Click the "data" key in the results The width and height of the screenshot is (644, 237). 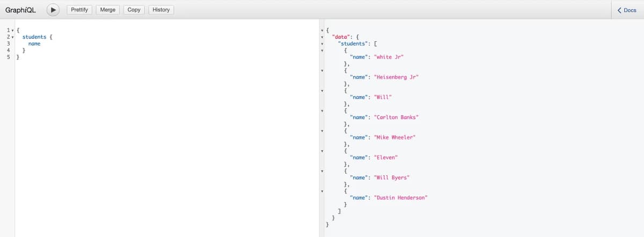point(341,37)
